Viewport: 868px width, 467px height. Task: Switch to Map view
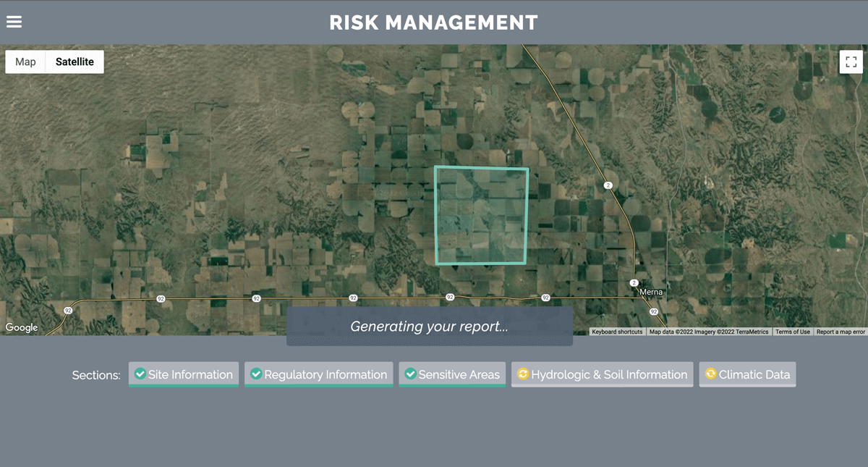[x=25, y=62]
